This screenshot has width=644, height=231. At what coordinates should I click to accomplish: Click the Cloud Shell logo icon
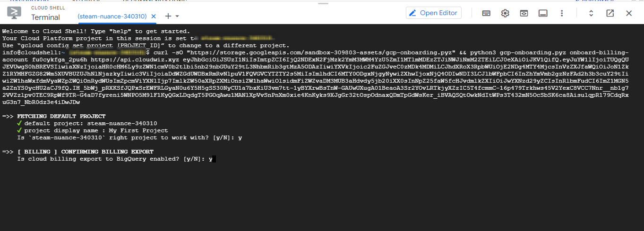(14, 13)
